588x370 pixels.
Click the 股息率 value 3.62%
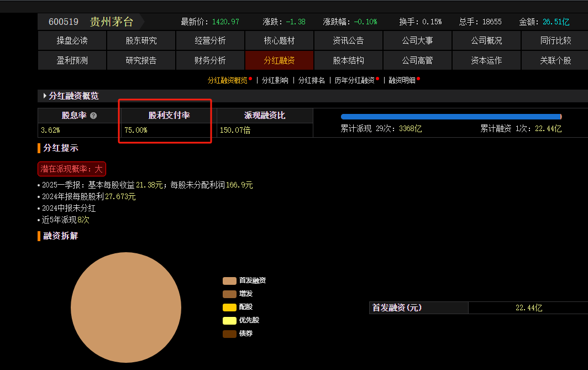[50, 130]
